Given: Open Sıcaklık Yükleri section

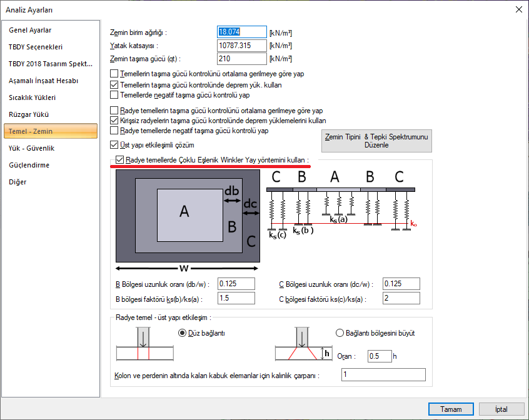Looking at the screenshot, I should coord(51,97).
